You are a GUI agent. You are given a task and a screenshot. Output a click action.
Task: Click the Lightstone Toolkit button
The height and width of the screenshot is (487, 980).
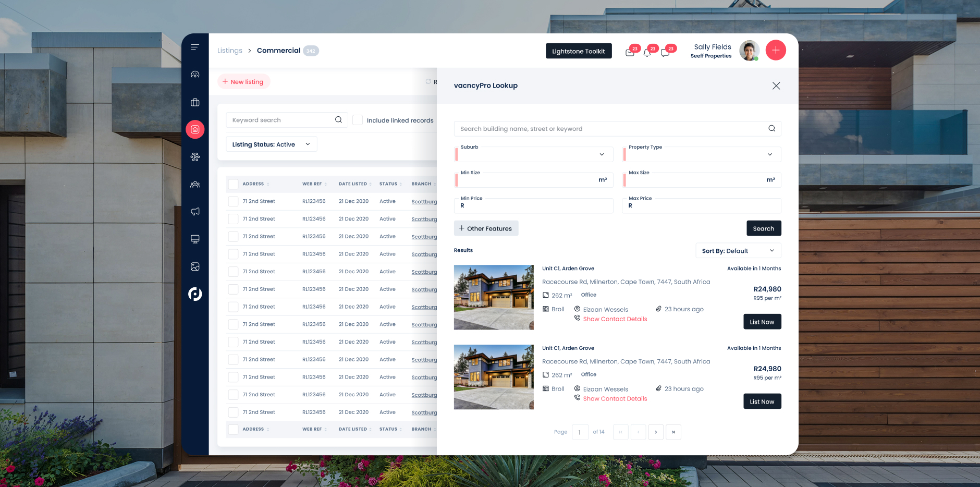(578, 51)
